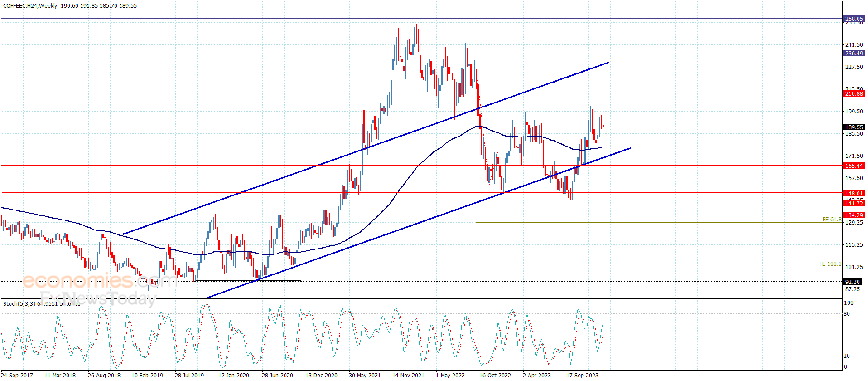
Task: Select the current price tag 189.55
Action: coord(854,127)
